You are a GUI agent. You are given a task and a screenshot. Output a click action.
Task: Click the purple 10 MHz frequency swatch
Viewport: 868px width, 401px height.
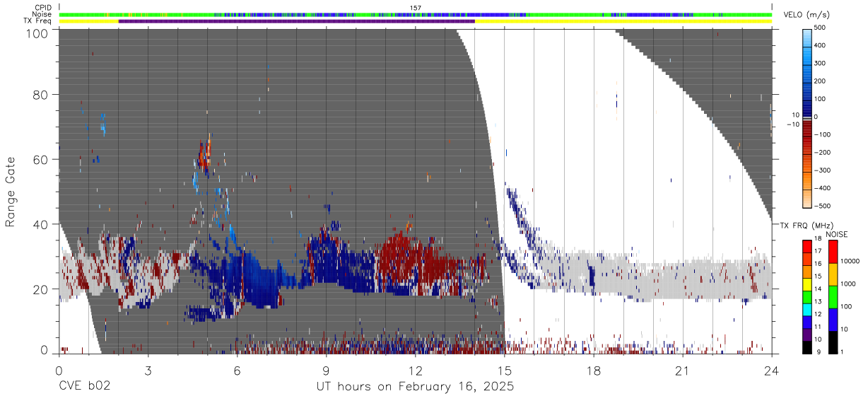[807, 335]
